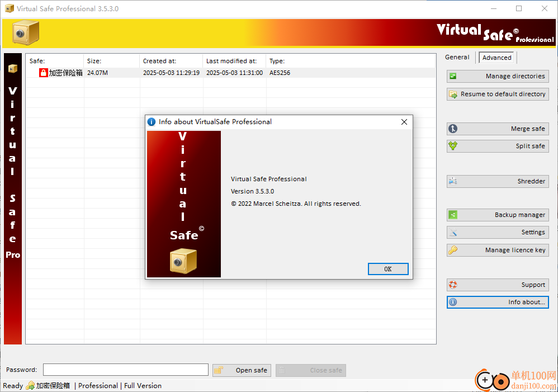Open the Shredder tool via its text
Screen dimensions: 558x392
tap(531, 181)
